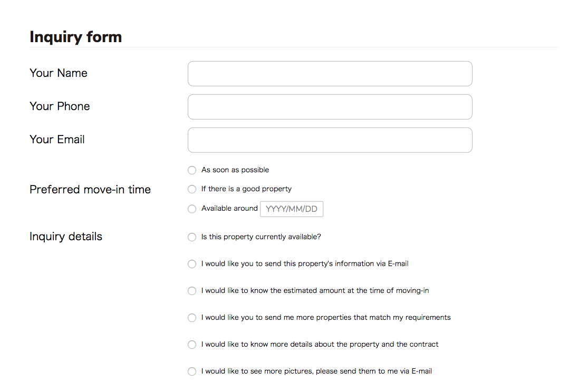Select the more details about property and contract radio
Screen dimensions: 588x381
point(192,345)
